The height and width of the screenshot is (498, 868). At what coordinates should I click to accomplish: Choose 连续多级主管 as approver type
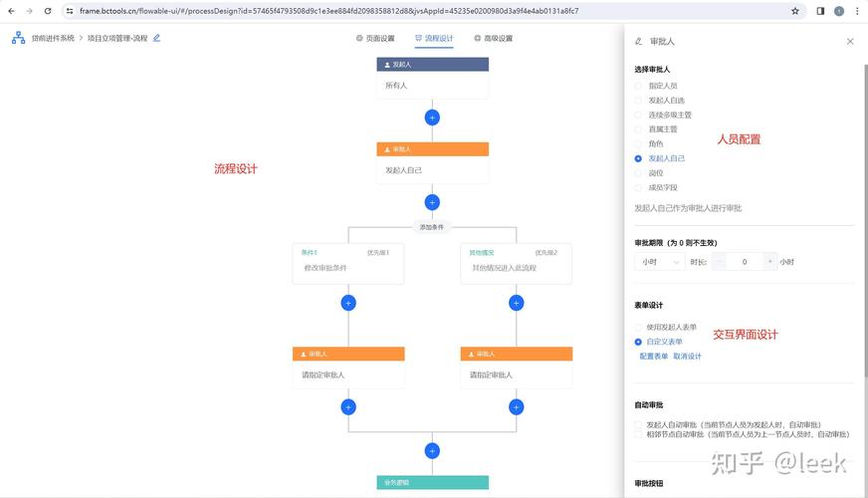coord(638,115)
